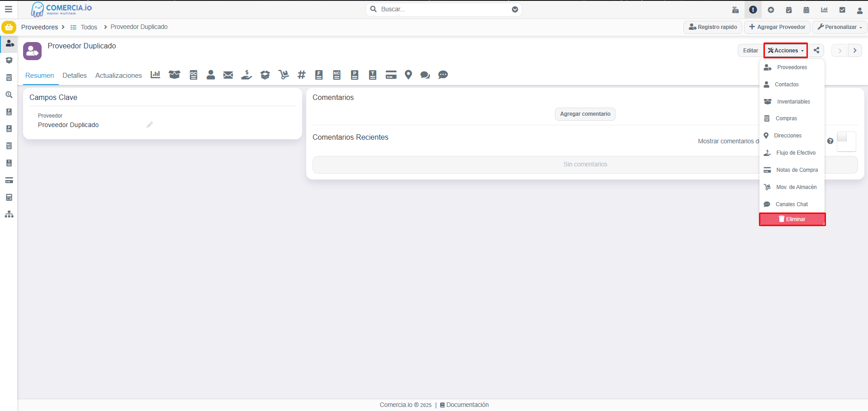Click the magnifier search icon in left sidebar
The width and height of the screenshot is (868, 411).
9,95
